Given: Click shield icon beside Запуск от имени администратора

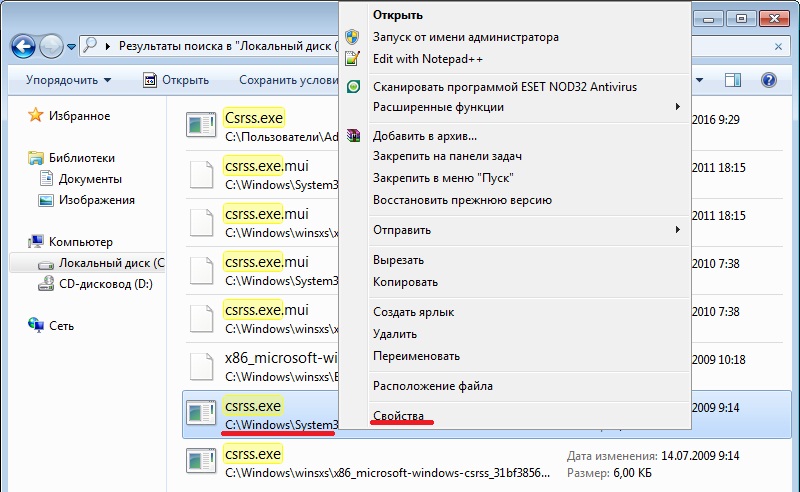Looking at the screenshot, I should click(x=352, y=36).
